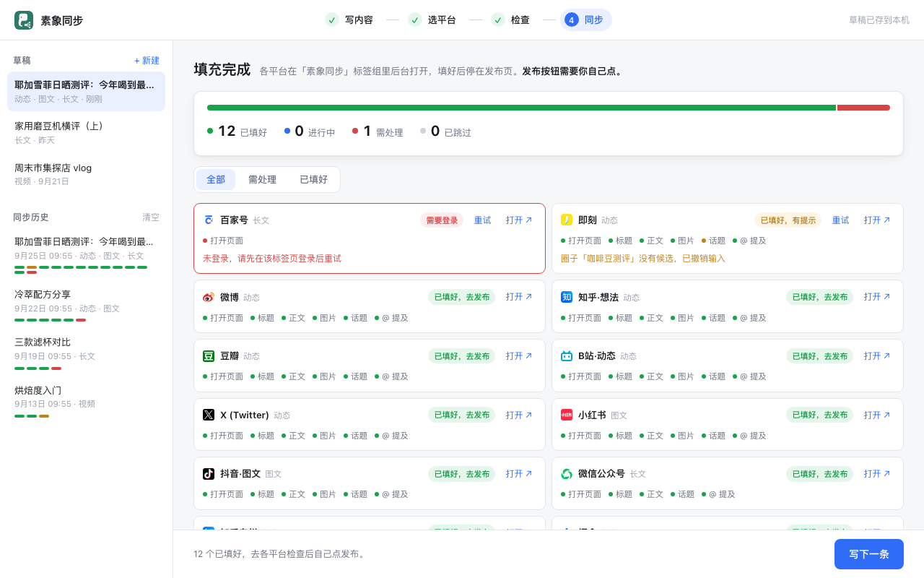
Task: Open the 微信公众号 tab
Action: pos(877,474)
